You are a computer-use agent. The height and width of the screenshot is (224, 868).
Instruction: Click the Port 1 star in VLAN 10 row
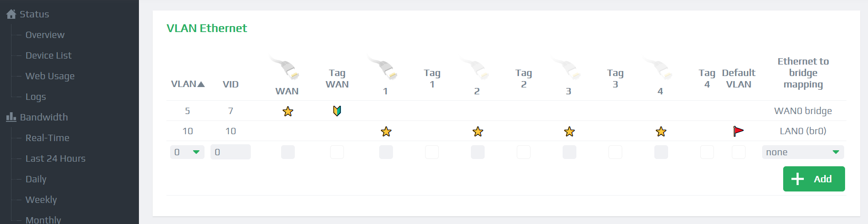[386, 131]
